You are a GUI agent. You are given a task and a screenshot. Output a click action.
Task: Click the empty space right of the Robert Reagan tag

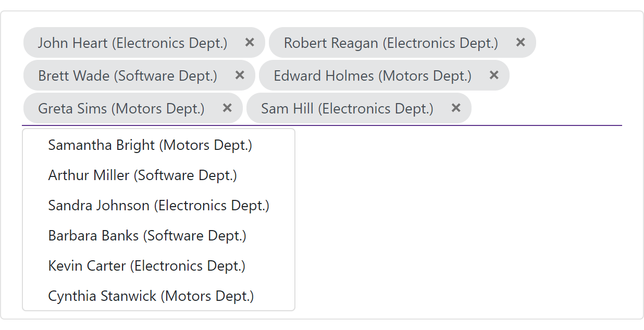click(578, 43)
